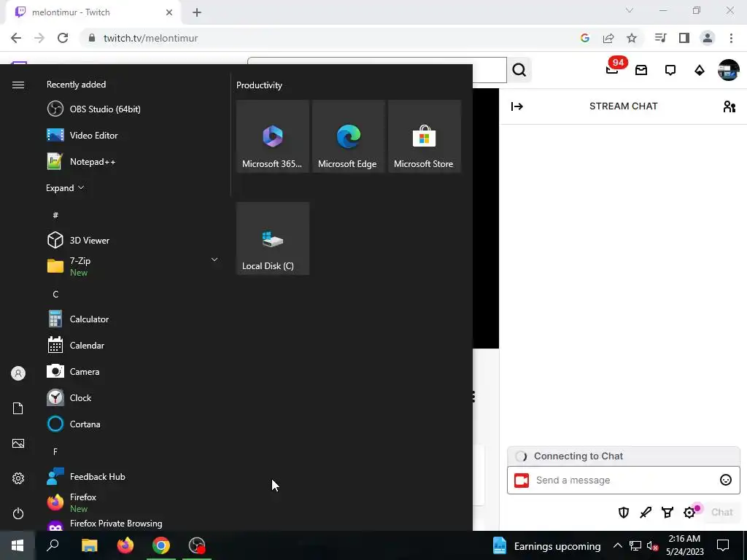The image size is (747, 560).
Task: Type in the Send a message box
Action: click(624, 480)
